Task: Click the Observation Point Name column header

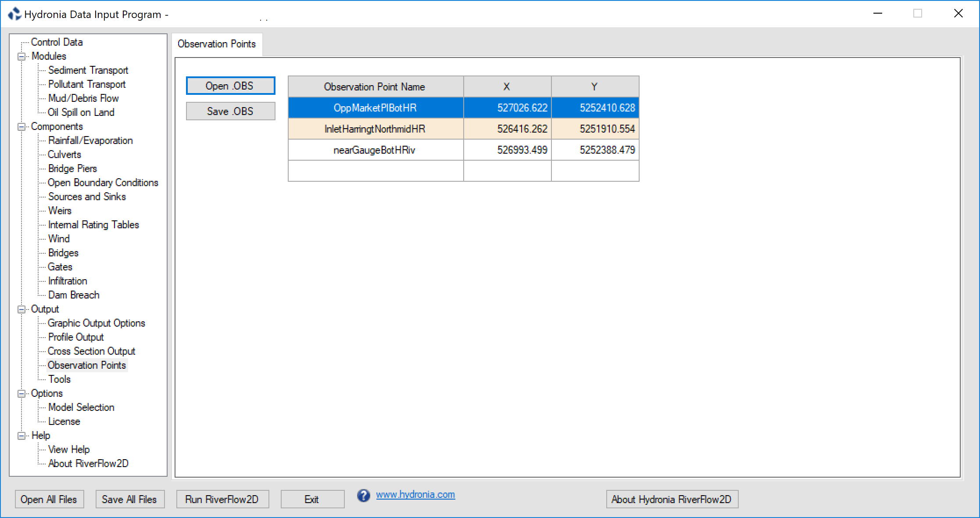Action: 376,86
